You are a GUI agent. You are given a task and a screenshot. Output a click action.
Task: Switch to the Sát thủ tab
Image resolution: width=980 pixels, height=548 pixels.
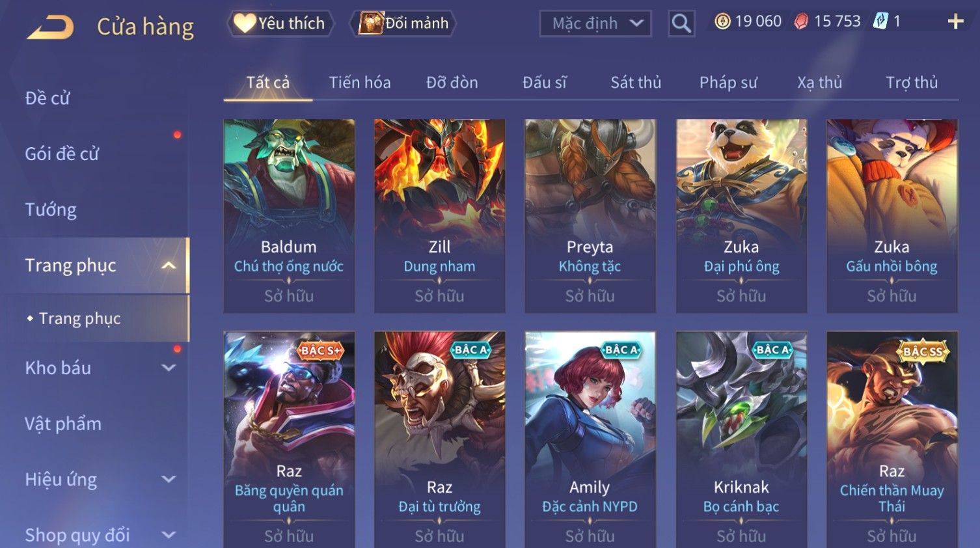[636, 83]
